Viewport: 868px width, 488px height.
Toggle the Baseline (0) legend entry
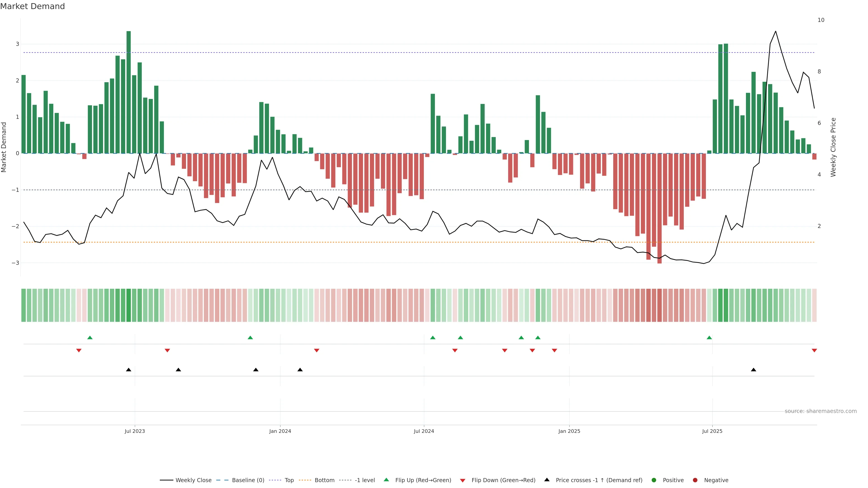(248, 480)
